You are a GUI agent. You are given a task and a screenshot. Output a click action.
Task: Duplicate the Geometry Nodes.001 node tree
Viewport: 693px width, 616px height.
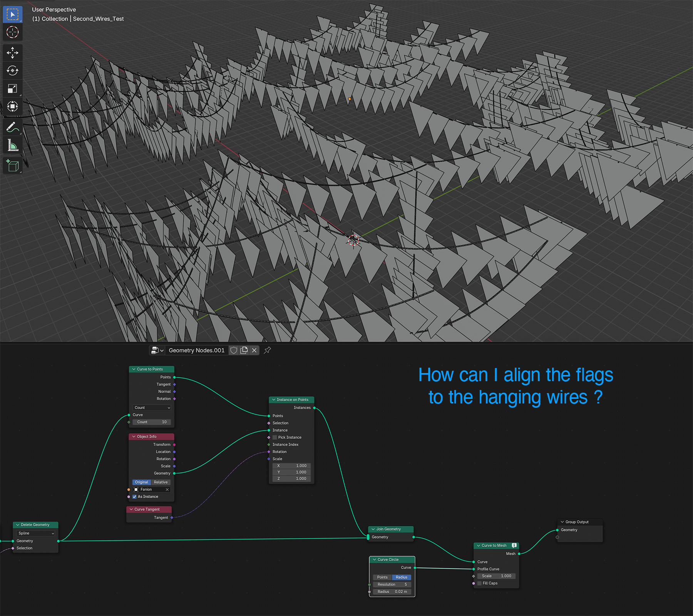244,350
